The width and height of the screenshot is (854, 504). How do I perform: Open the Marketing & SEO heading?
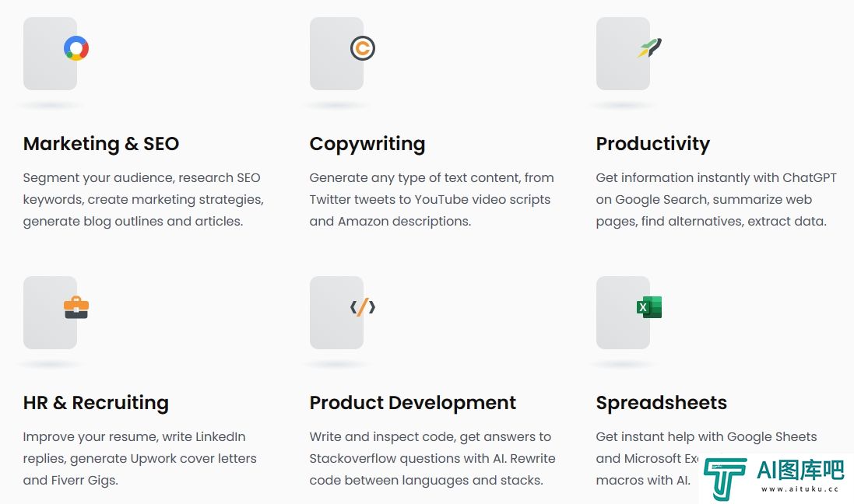(x=101, y=144)
